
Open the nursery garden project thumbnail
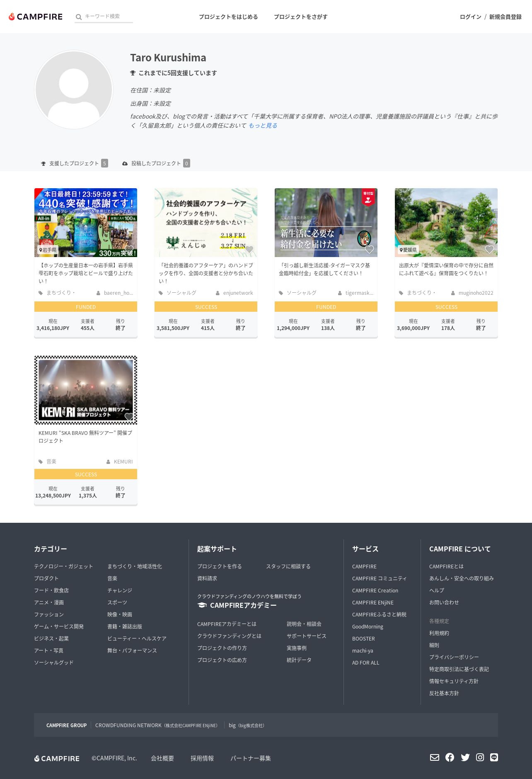446,223
